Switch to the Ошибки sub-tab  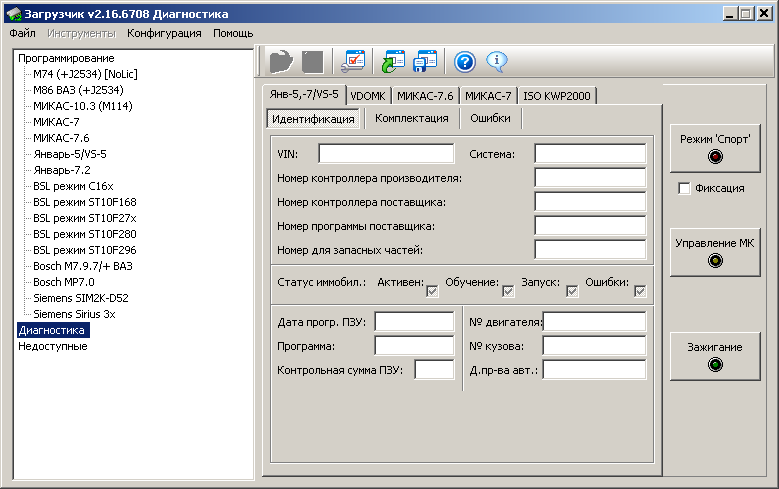tap(490, 118)
